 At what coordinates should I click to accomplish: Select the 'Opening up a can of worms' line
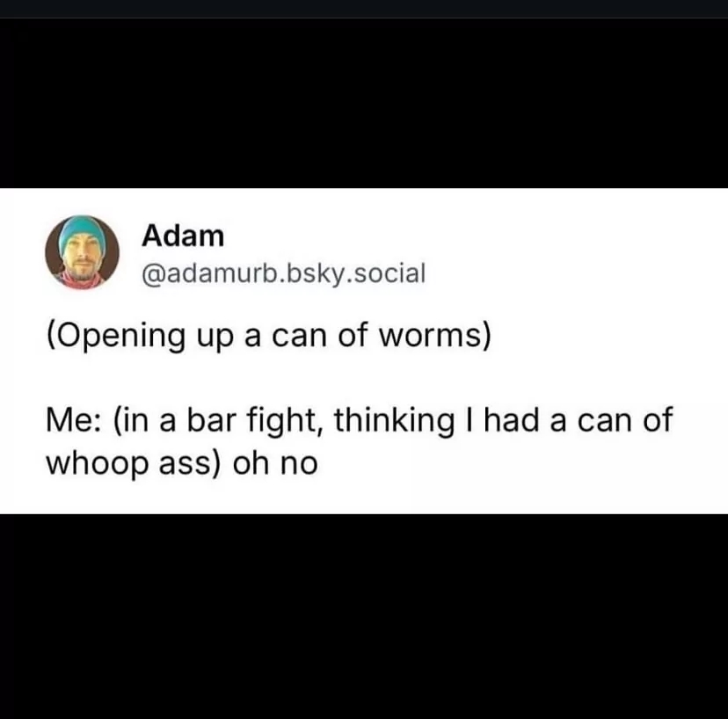[268, 336]
